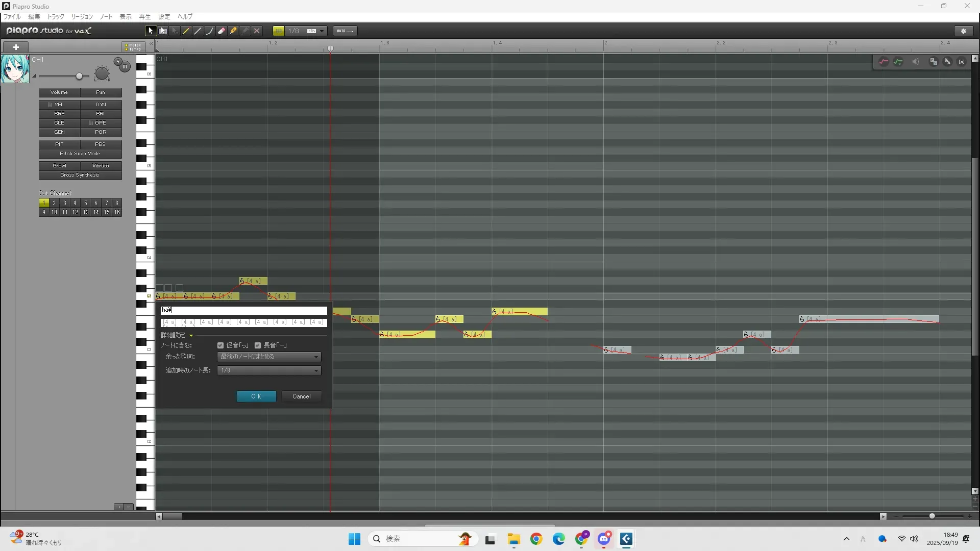Select the eraser tool
The height and width of the screenshot is (551, 980).
click(222, 31)
